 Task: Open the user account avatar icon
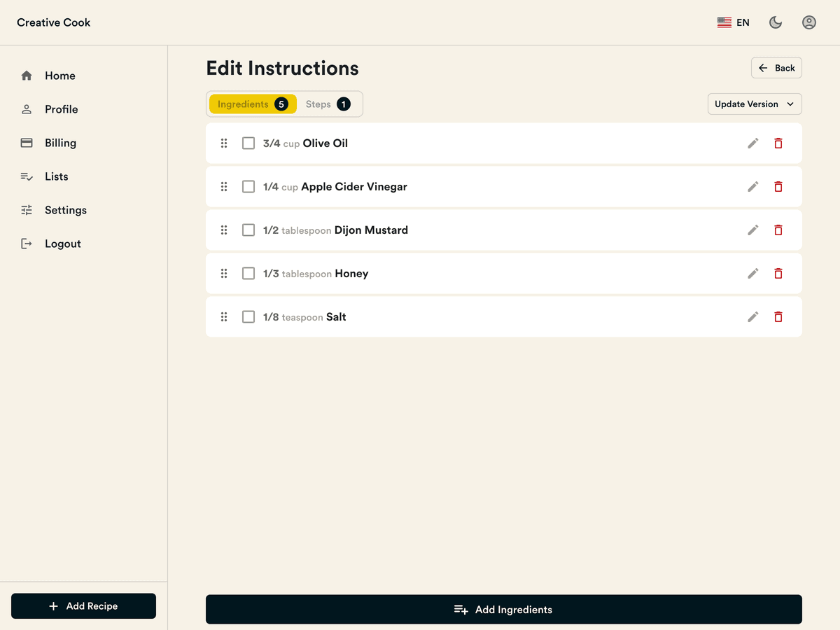click(808, 22)
